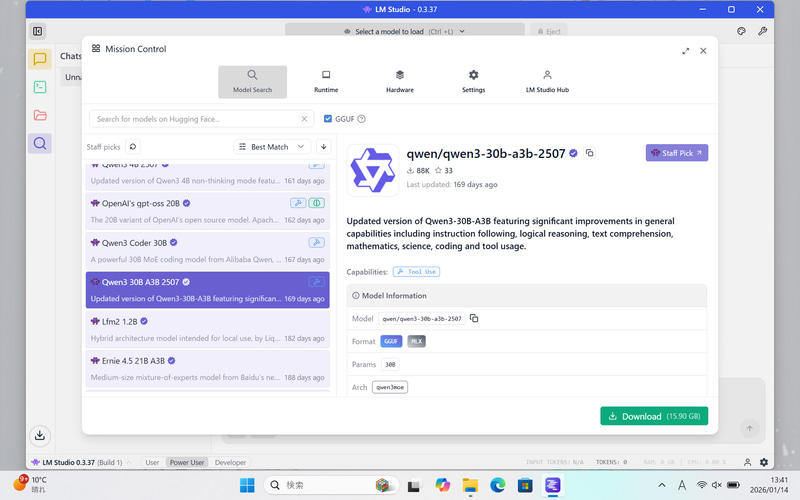Open Microsoft Store from taskbar
Image resolution: width=800 pixels, height=500 pixels.
[525, 485]
